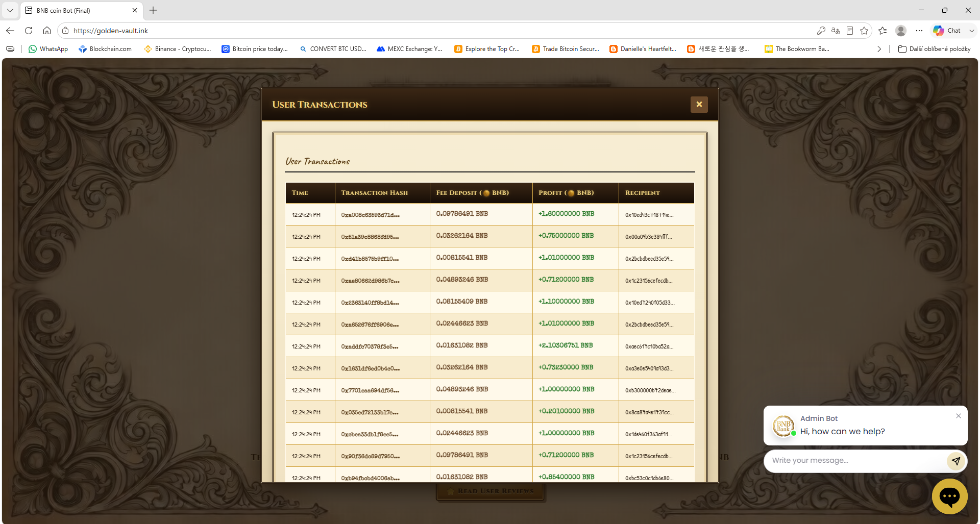Open favorites list panel
This screenshot has height=524, width=980.
click(x=883, y=31)
